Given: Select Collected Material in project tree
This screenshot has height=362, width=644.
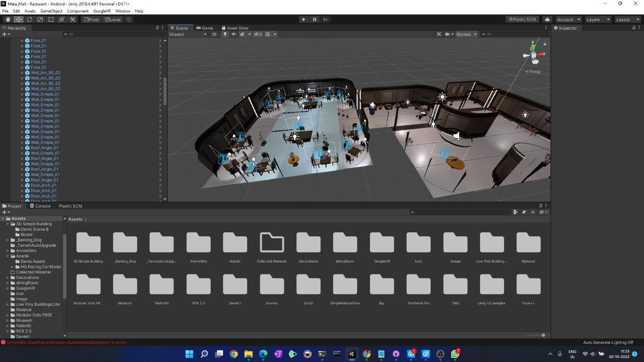Looking at the screenshot, I should coord(33,272).
